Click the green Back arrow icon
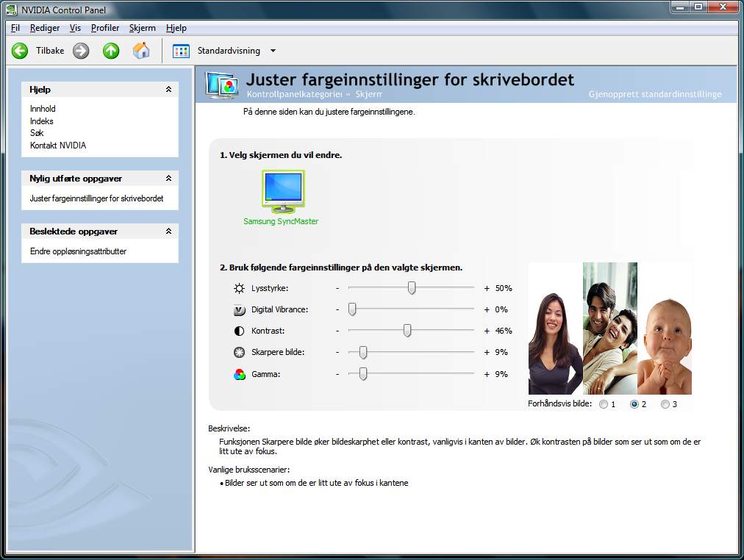 click(20, 51)
